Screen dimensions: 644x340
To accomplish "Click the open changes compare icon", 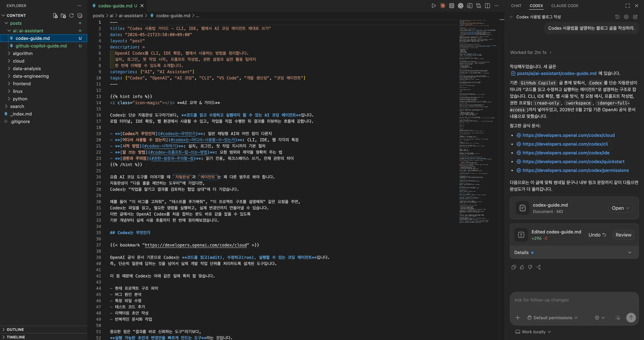I will coord(479,6).
